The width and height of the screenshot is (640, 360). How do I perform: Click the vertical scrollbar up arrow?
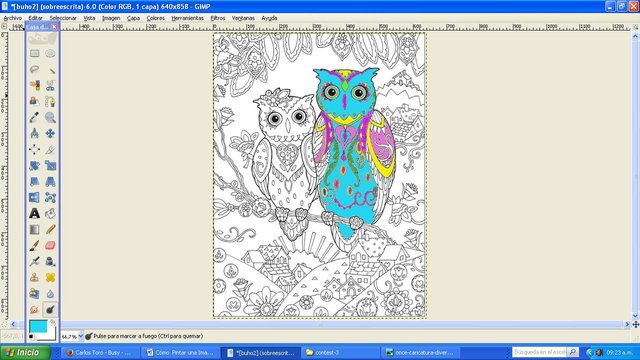click(636, 36)
